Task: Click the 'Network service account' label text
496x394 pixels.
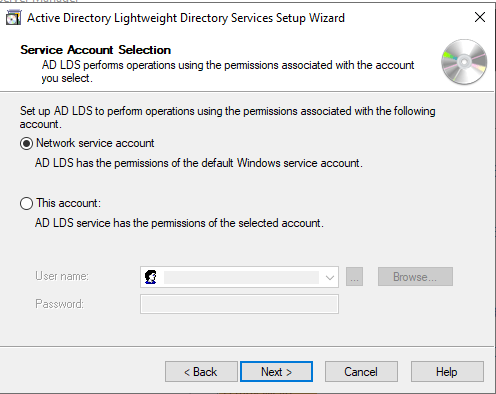Action: click(x=95, y=143)
